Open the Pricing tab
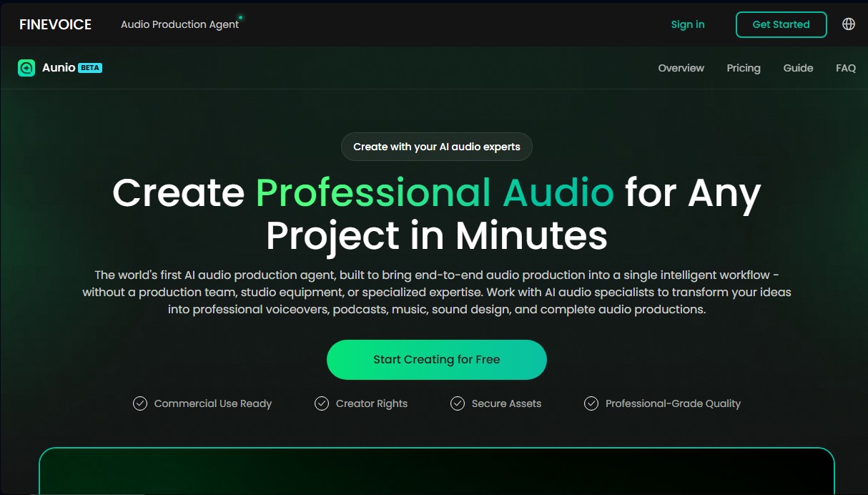Screen dimensions: 868x495 (x=744, y=68)
